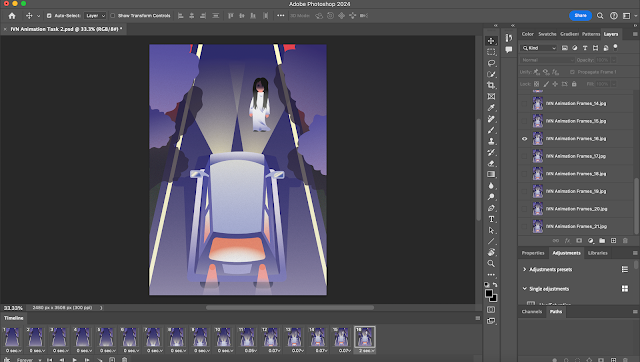The image size is (640, 362).
Task: Select the Type tool
Action: pos(491,219)
